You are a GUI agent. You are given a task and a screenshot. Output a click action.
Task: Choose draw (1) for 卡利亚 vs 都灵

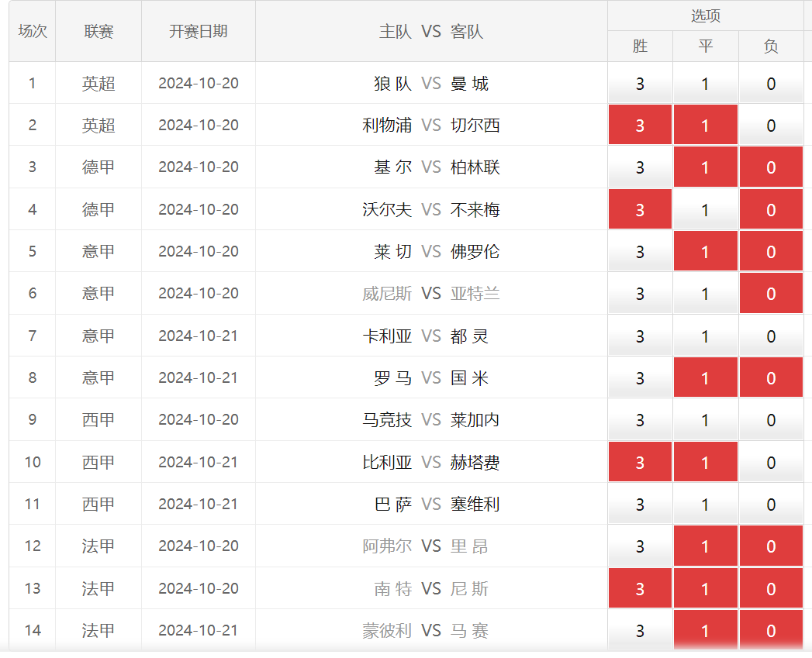pos(705,336)
